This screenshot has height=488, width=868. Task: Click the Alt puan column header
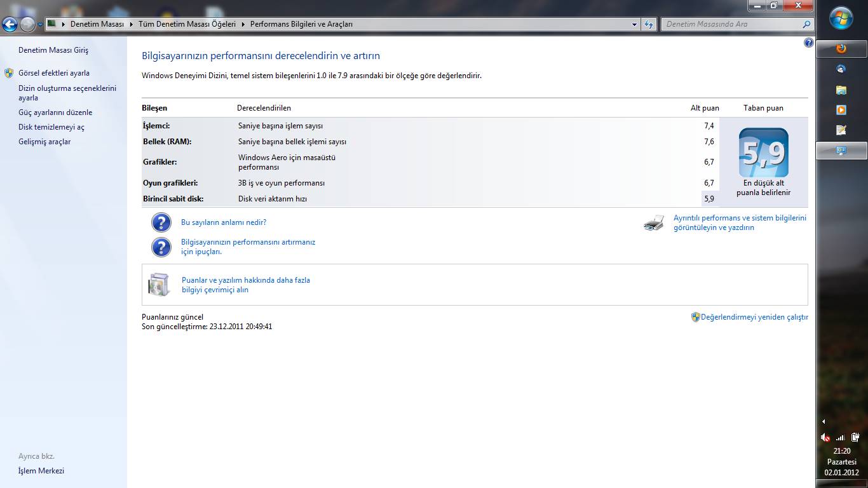(x=705, y=108)
